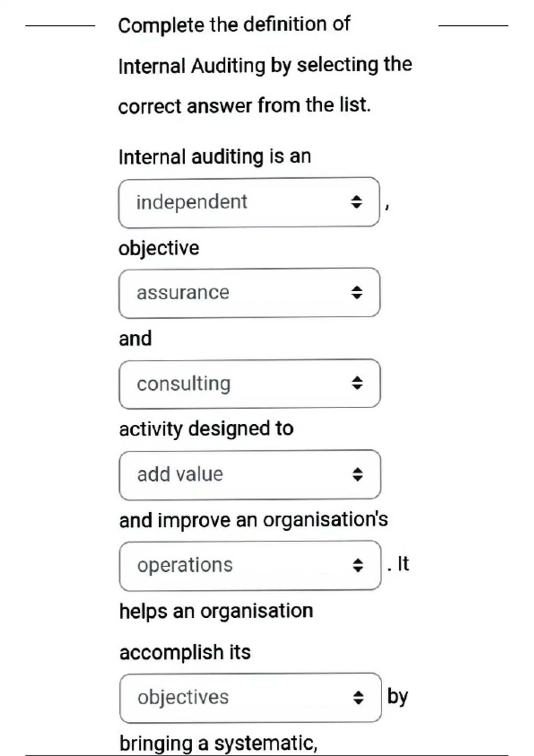
Task: Click the up-down arrow icon beside 'independent'
Action: click(x=356, y=202)
